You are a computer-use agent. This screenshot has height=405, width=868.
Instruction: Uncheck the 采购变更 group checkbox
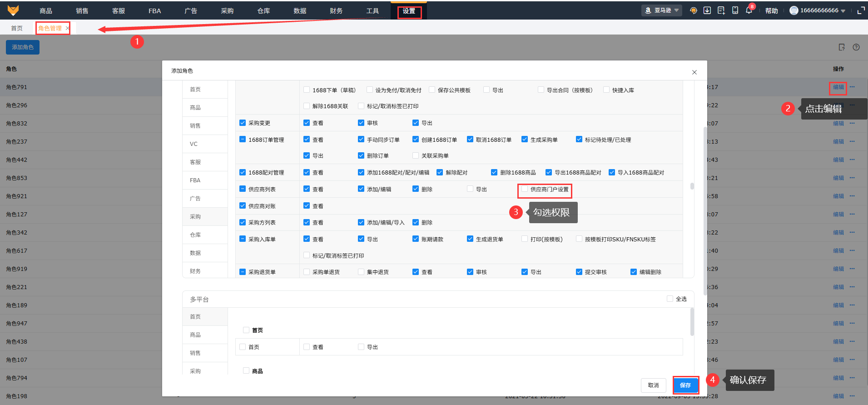[x=243, y=123]
